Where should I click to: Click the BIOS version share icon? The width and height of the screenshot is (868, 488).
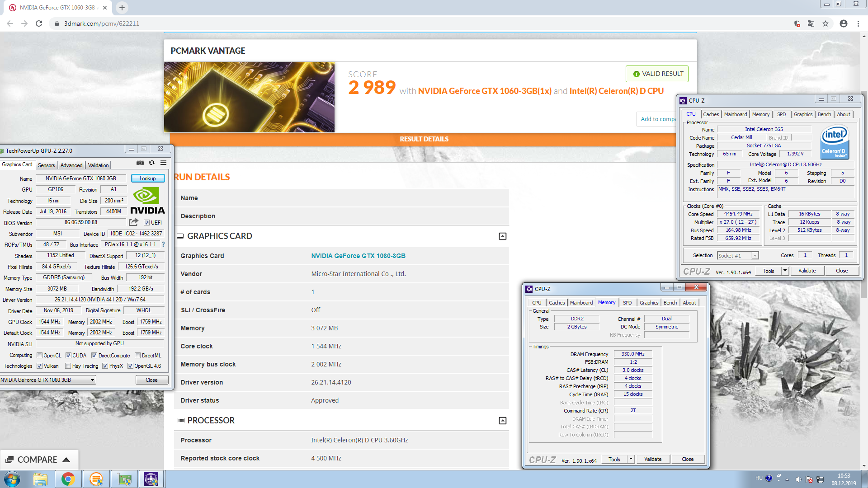pyautogui.click(x=133, y=222)
